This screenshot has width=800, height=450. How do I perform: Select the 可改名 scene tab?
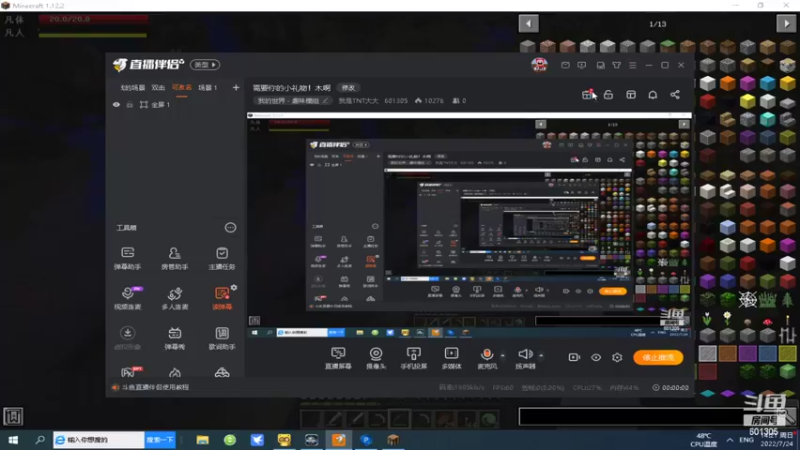(182, 88)
